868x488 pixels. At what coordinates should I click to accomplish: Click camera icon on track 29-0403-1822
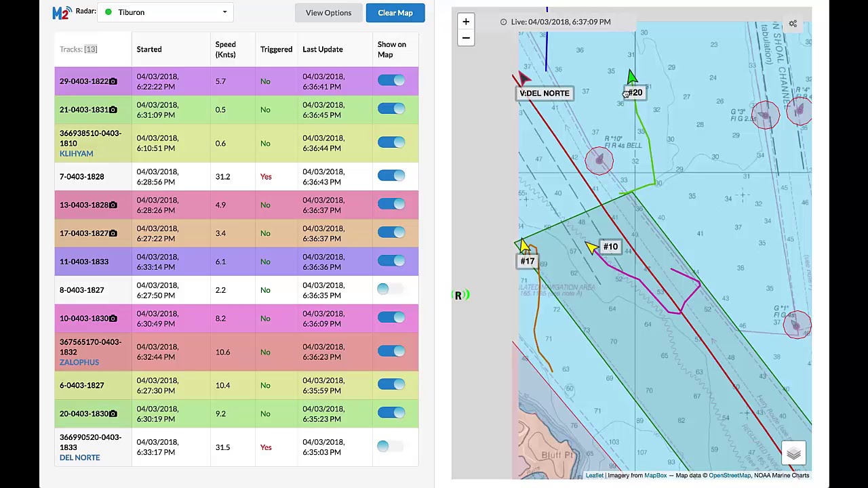click(113, 81)
